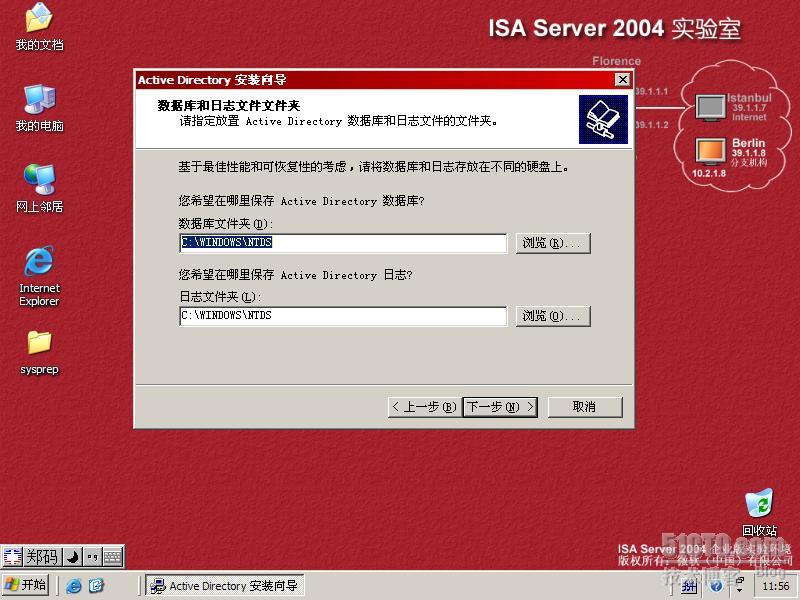800x600 pixels.
Task: Click the 数据库文件夹 path input field
Action: (x=343, y=243)
